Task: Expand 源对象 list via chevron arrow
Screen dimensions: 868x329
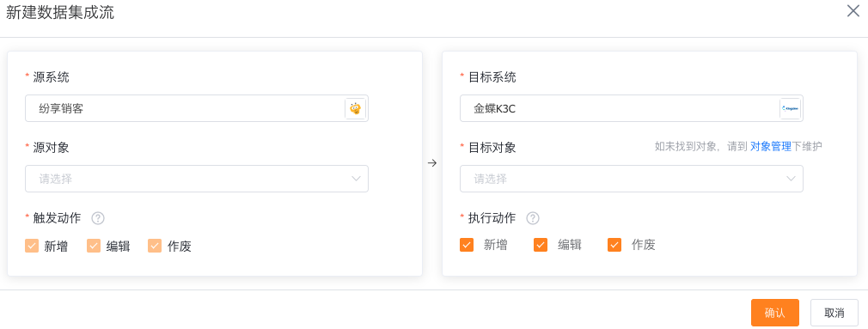Action: pyautogui.click(x=356, y=179)
